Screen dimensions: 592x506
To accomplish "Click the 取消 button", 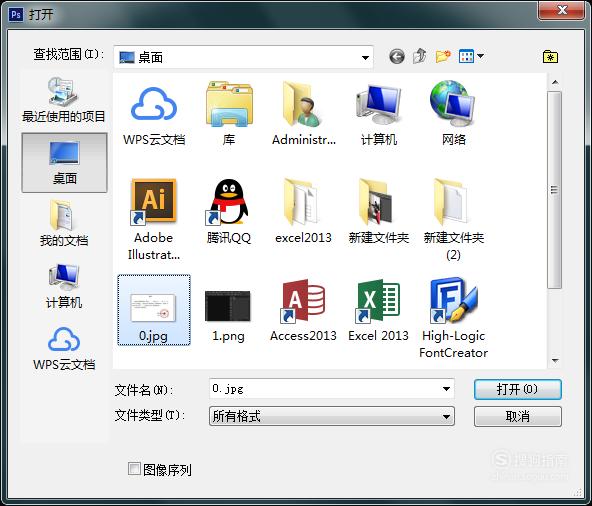I will (518, 416).
